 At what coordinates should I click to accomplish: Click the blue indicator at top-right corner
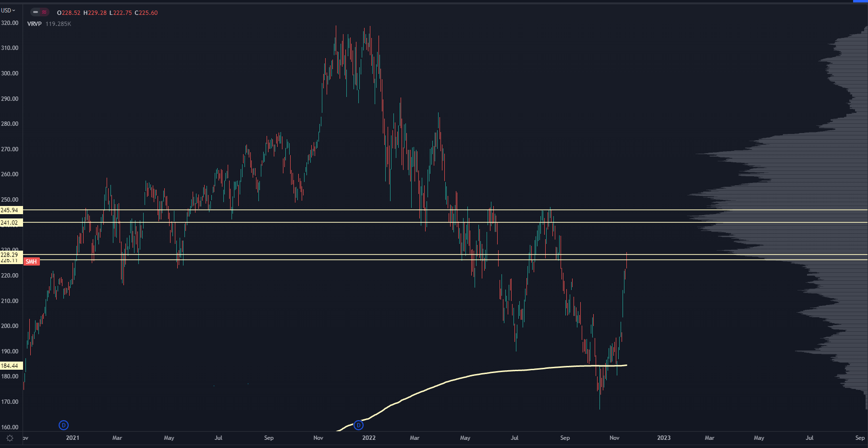pos(860,1)
